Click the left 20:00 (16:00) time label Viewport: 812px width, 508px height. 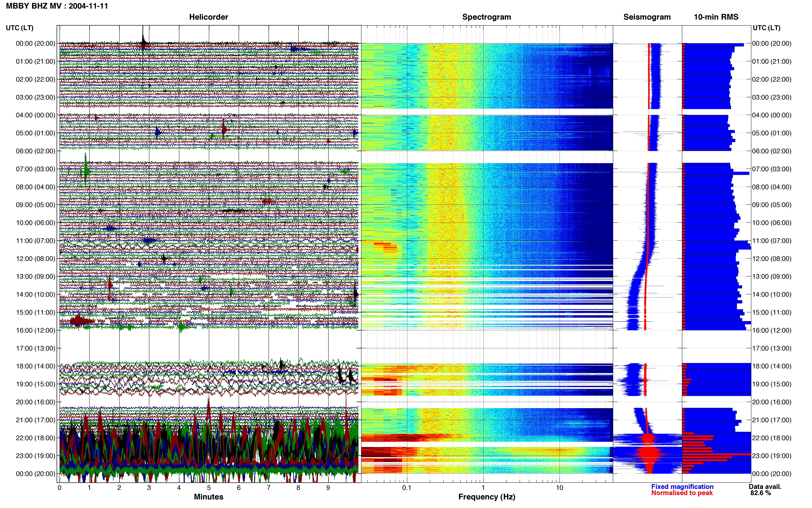[36, 402]
